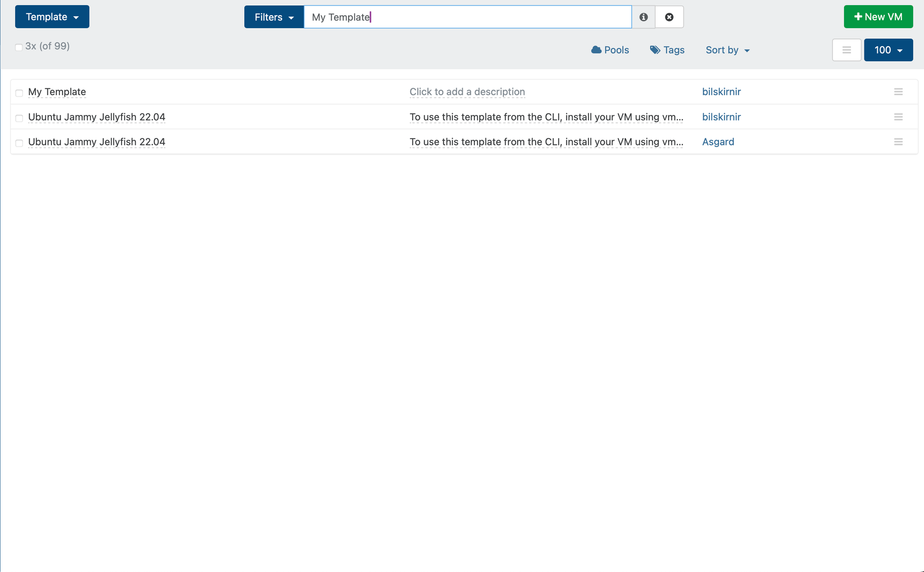Change items per page from 100

(x=888, y=50)
